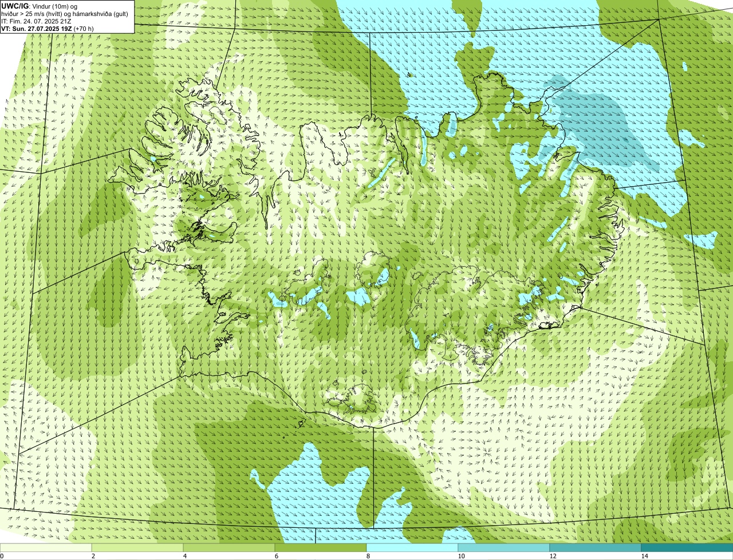Click the dark teal above-14 m/s legend swatch
Viewport: 733px width, 560px height.
pyautogui.click(x=687, y=547)
